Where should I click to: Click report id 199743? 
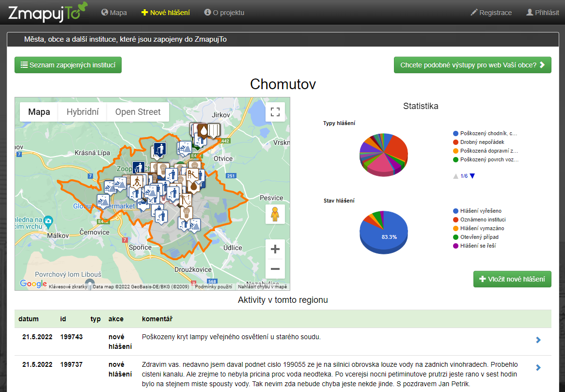(x=71, y=337)
